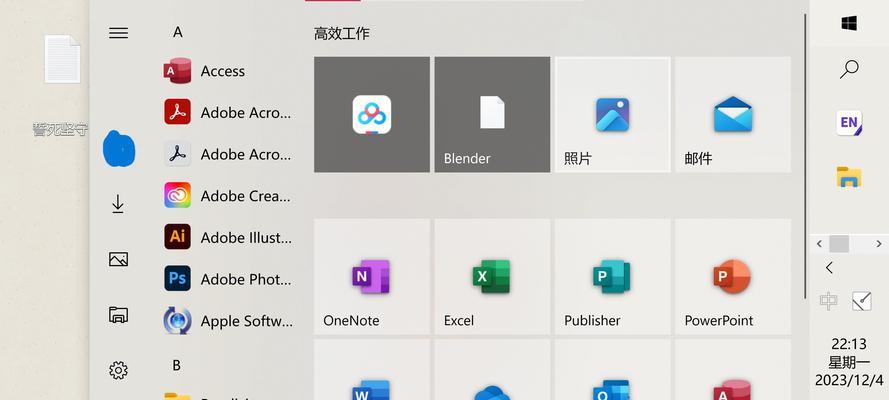Open the 照片 Photos tile
Image resolution: width=889 pixels, height=400 pixels.
[x=612, y=114]
